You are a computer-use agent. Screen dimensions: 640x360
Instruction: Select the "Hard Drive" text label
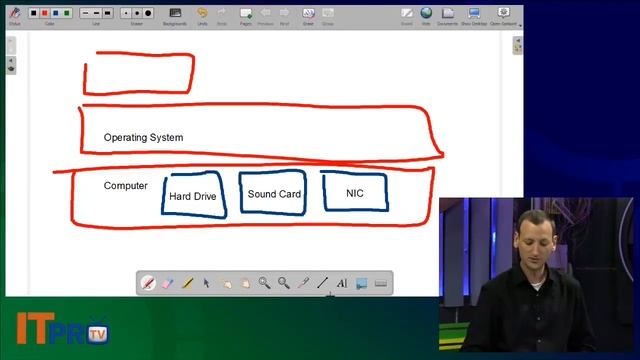click(193, 196)
